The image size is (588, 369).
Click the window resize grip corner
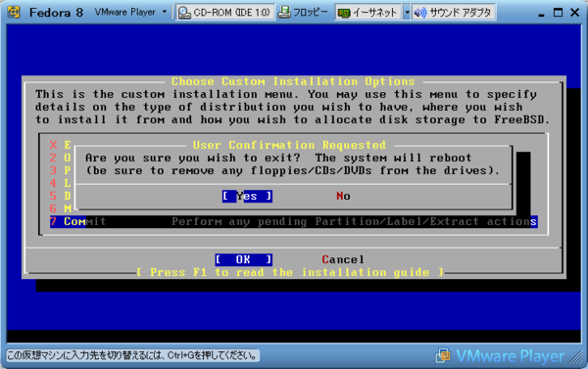pos(576,358)
